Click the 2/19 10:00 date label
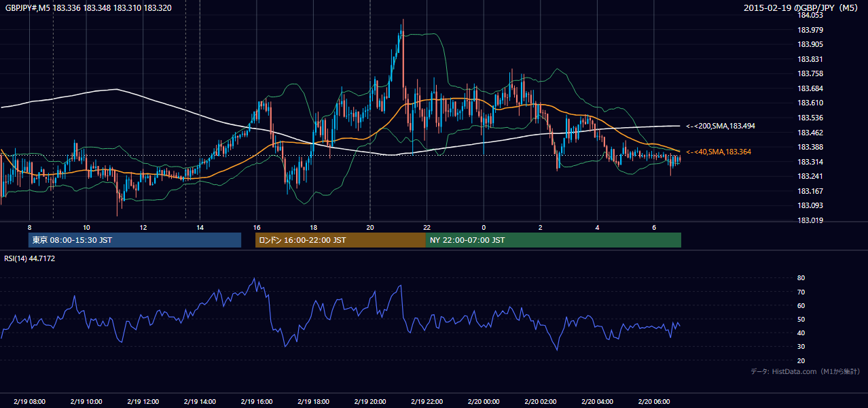Image resolution: width=868 pixels, height=408 pixels. (86, 401)
